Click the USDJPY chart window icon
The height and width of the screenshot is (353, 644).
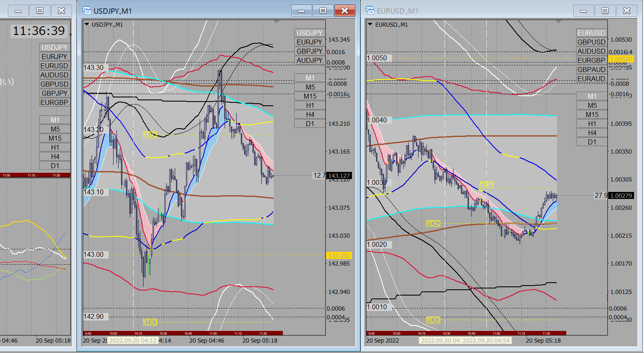click(87, 11)
